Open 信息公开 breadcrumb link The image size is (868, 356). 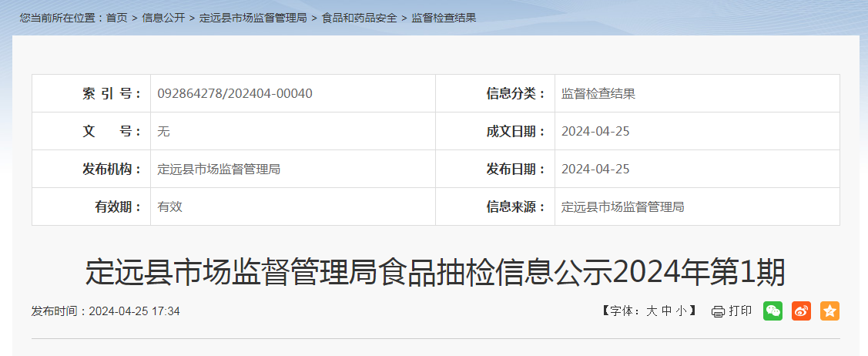[x=163, y=18]
